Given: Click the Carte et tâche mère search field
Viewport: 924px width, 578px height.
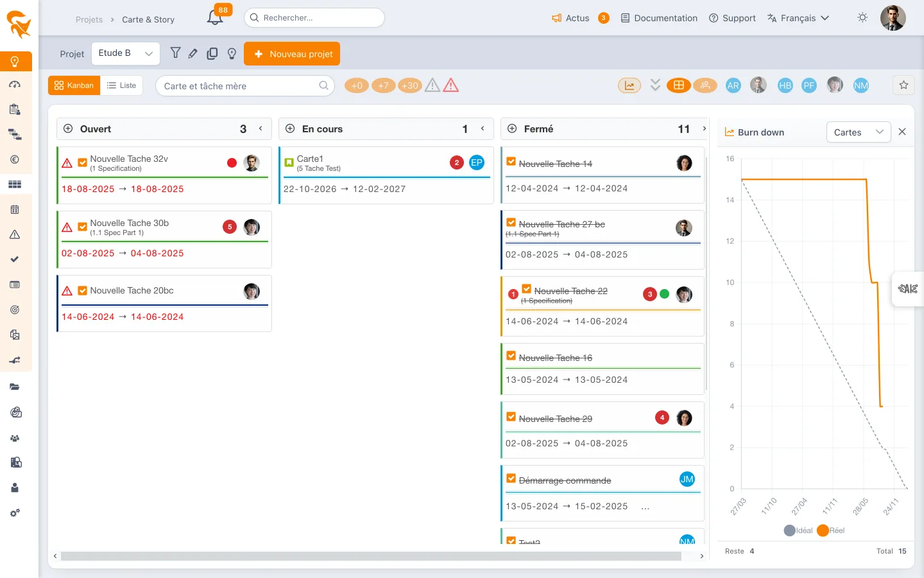Looking at the screenshot, I should click(x=245, y=86).
